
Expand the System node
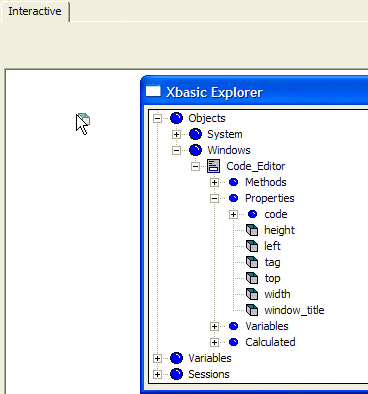pyautogui.click(x=176, y=134)
